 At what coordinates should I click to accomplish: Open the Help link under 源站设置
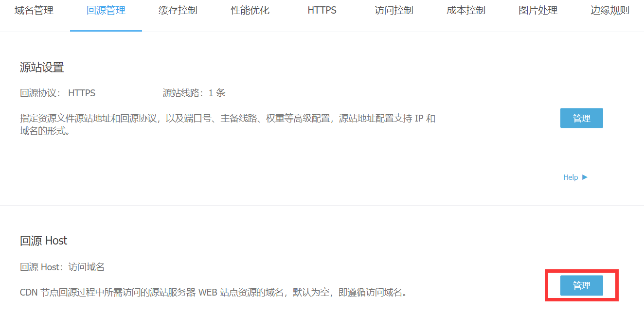(571, 177)
